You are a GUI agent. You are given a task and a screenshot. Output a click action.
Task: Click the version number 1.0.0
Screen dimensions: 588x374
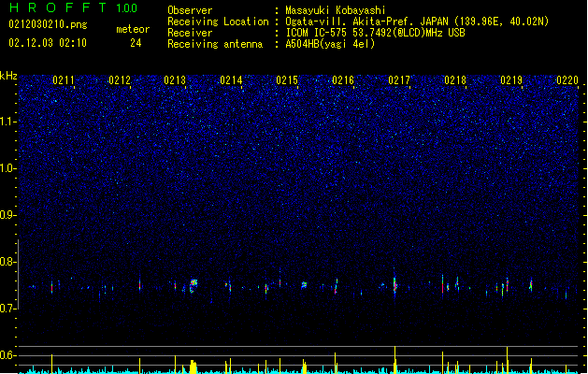[x=126, y=8]
